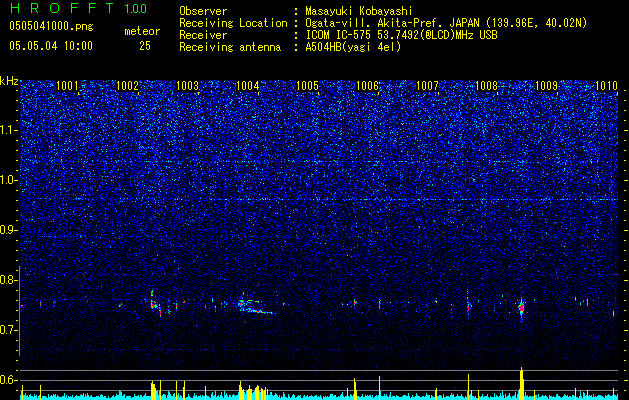The width and height of the screenshot is (629, 400).
Task: Click the 0.7 kHz axis label
Action: 9,330
